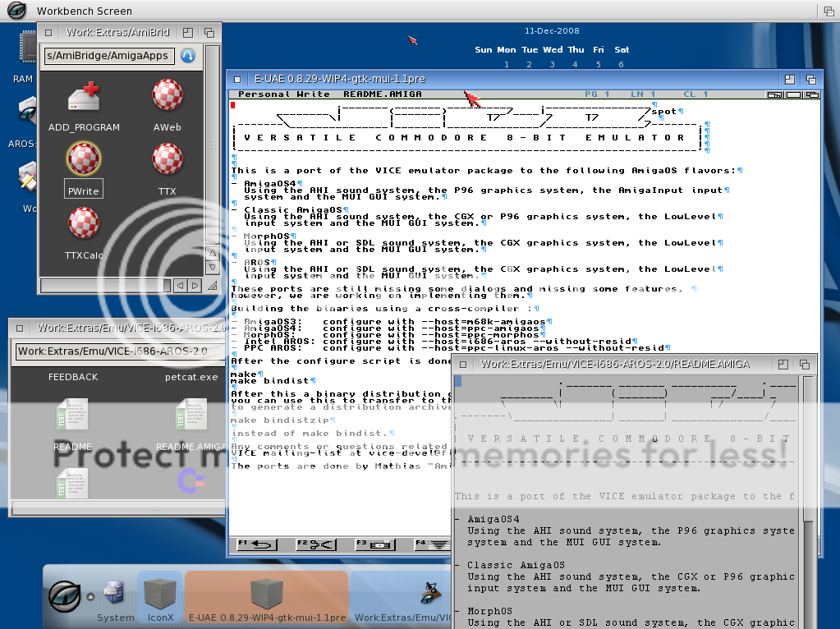Click the F4 alignment button in Personal Write
The width and height of the screenshot is (840, 629).
tap(432, 544)
